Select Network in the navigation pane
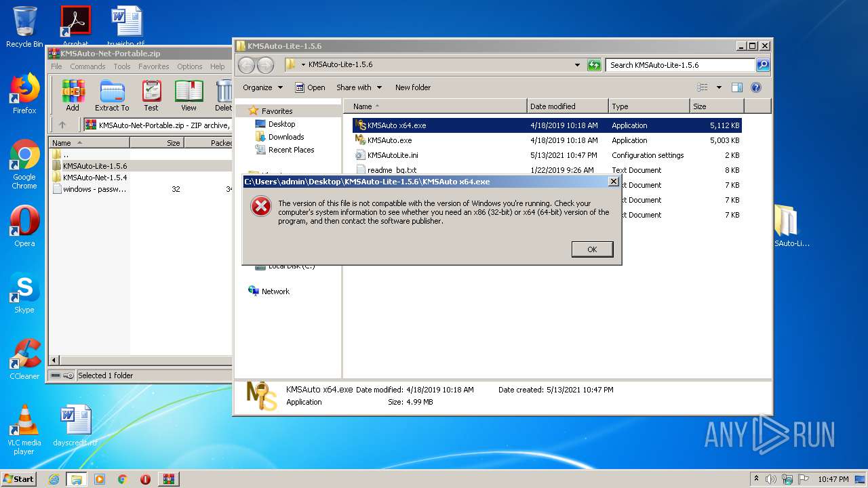868x488 pixels. tap(269, 291)
